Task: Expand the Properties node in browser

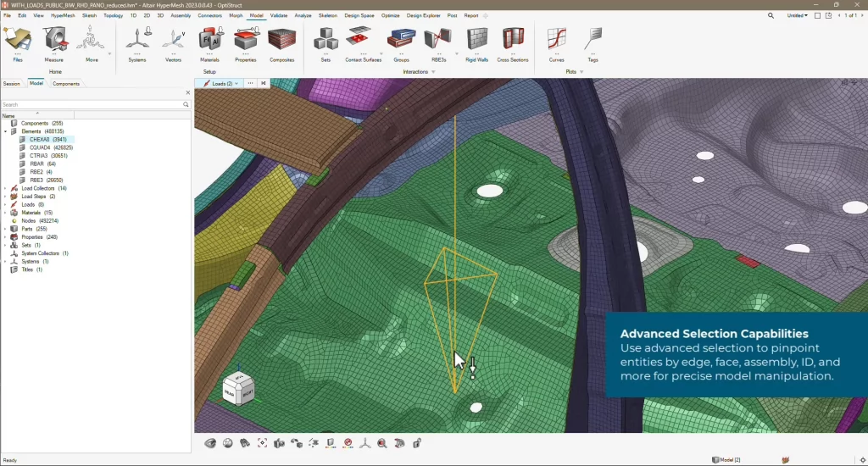Action: tap(6, 237)
